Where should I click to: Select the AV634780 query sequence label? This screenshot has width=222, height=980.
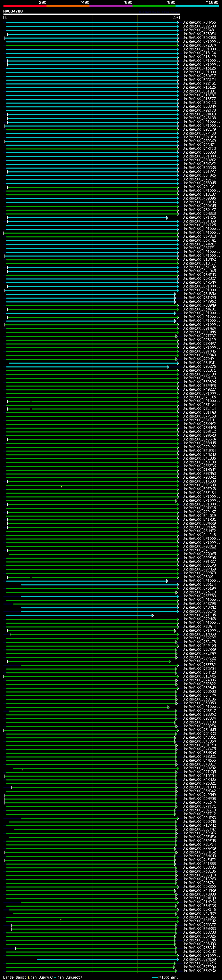coord(13,11)
